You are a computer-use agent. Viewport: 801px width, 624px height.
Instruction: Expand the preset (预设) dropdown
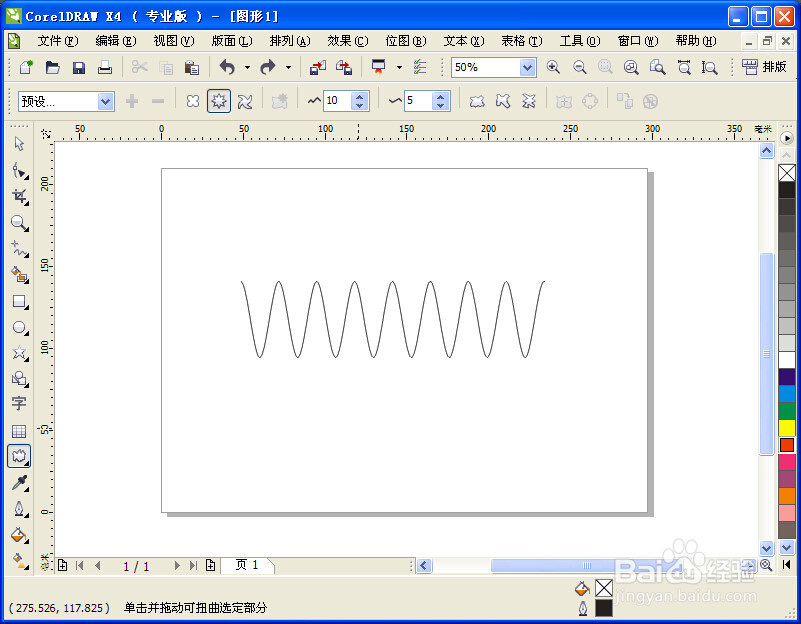pyautogui.click(x=105, y=102)
